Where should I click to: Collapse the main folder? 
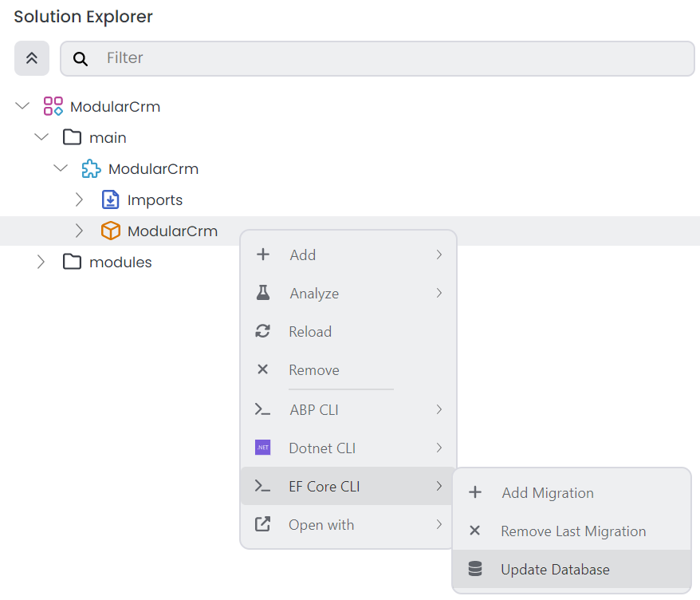[x=41, y=136]
